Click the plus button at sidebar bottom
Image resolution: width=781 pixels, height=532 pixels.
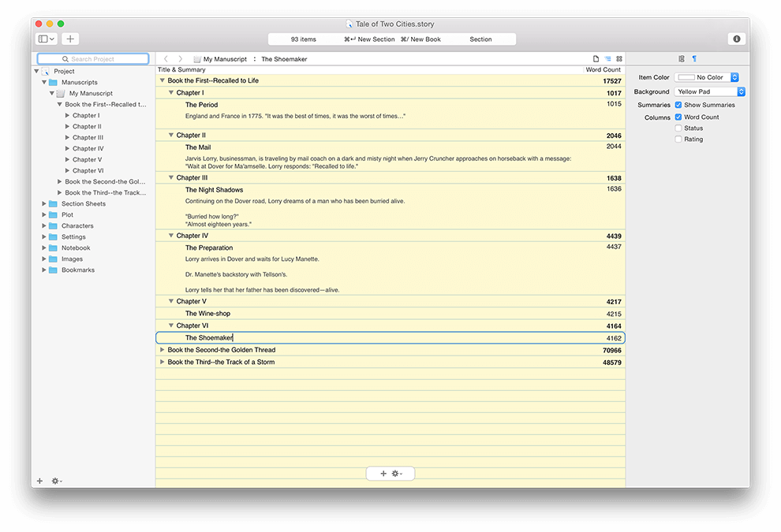click(x=40, y=481)
